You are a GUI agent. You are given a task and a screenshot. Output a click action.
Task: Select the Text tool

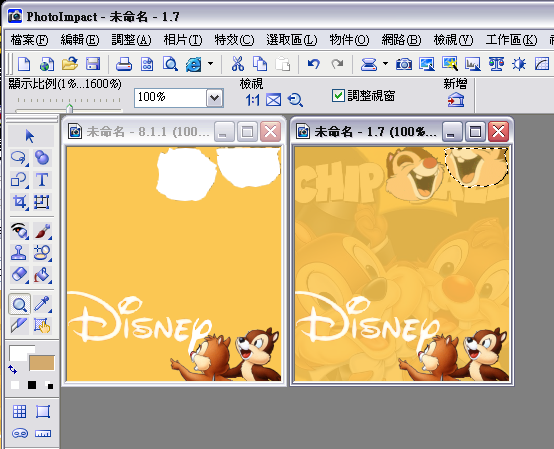(42, 179)
